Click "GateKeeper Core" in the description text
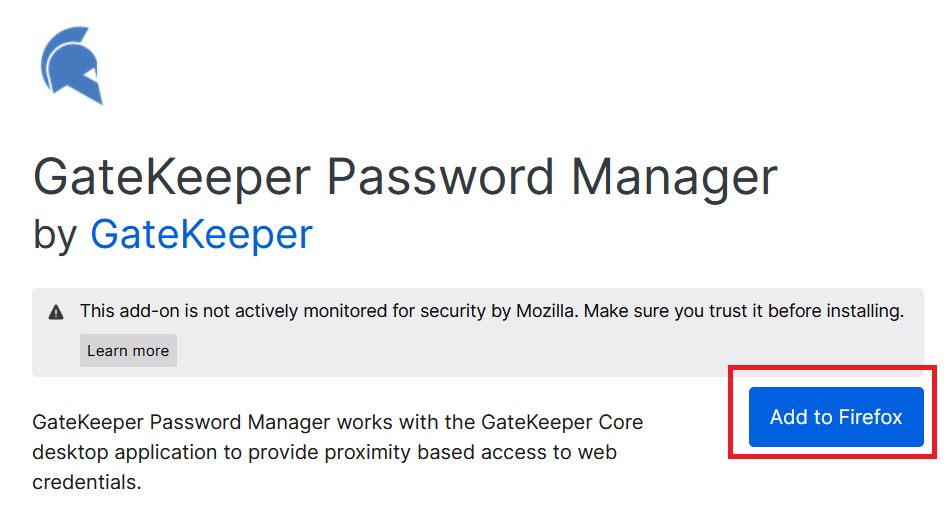The width and height of the screenshot is (948, 512). click(562, 422)
